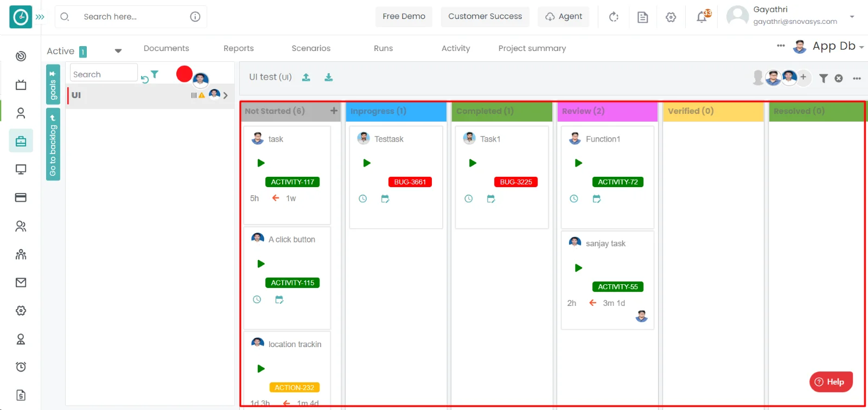
Task: Click the plus icon in Not Started column
Action: (334, 111)
